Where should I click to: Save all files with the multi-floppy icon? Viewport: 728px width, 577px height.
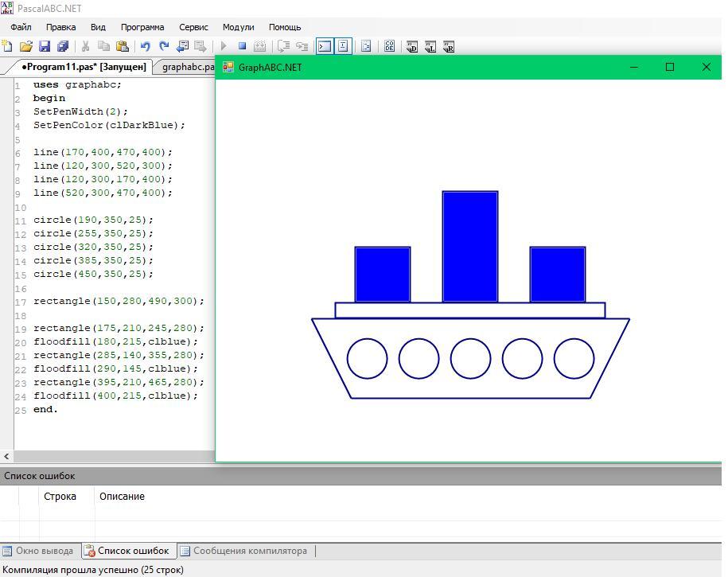[62, 46]
